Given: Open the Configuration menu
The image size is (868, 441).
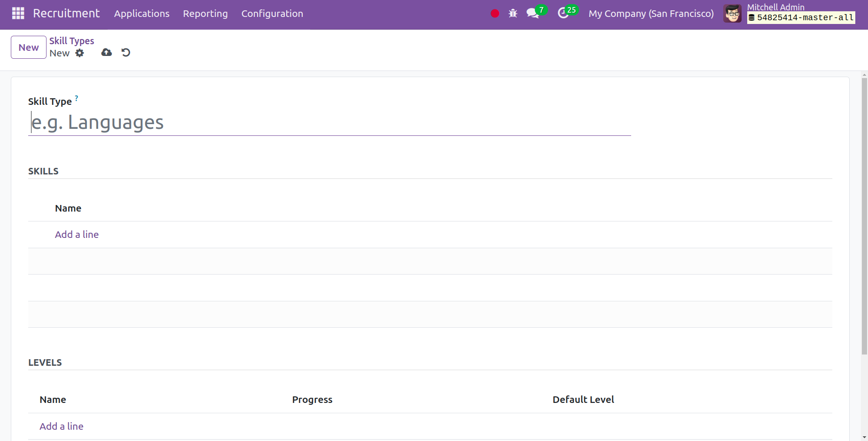Looking at the screenshot, I should [272, 14].
